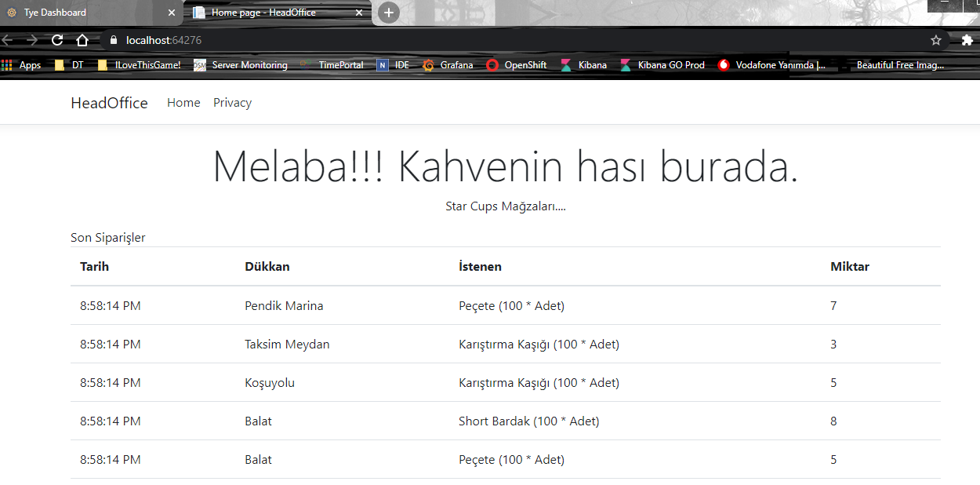Open the Grafana bookmark
980x485 pixels.
click(456, 65)
